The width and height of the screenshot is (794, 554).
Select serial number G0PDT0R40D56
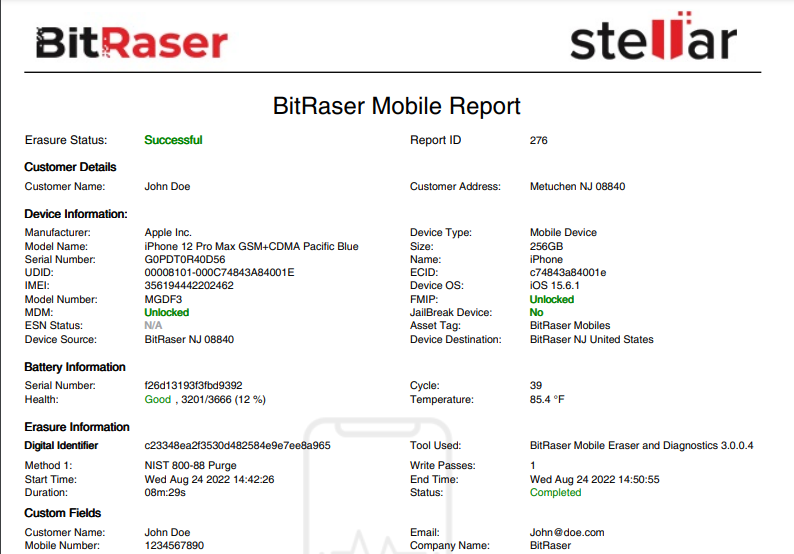coord(185,259)
